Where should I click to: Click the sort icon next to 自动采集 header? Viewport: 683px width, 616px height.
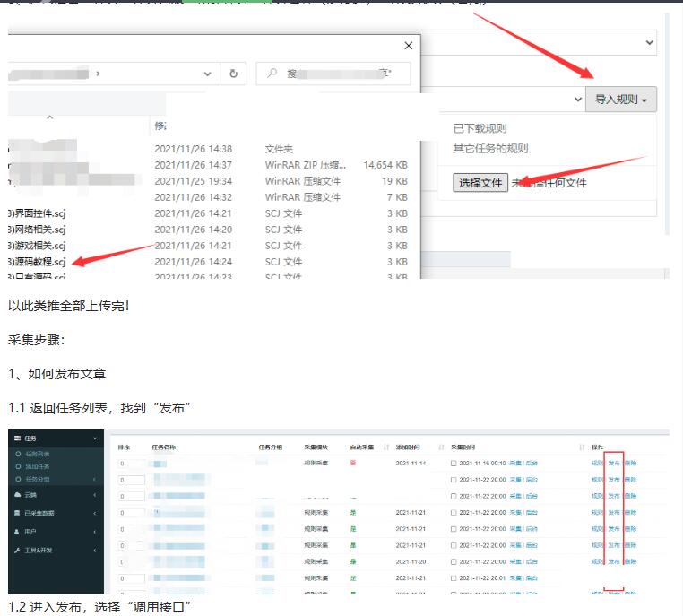point(386,447)
